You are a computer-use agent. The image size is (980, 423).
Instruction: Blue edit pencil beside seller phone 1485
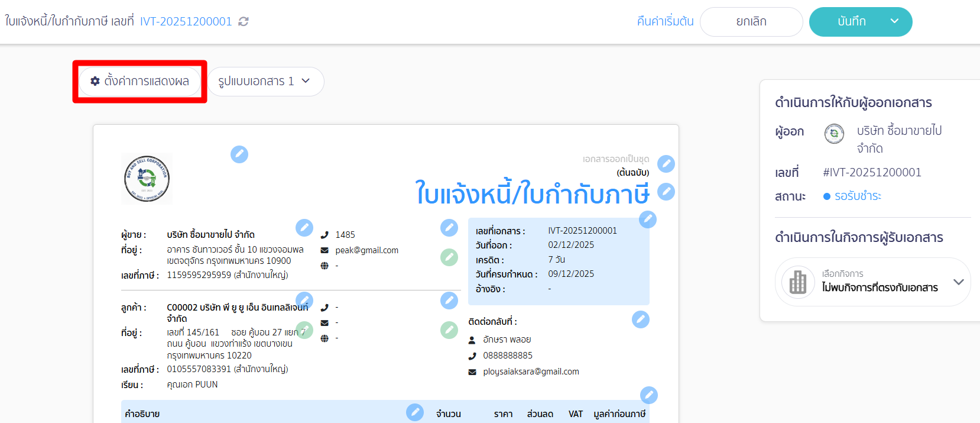(449, 228)
